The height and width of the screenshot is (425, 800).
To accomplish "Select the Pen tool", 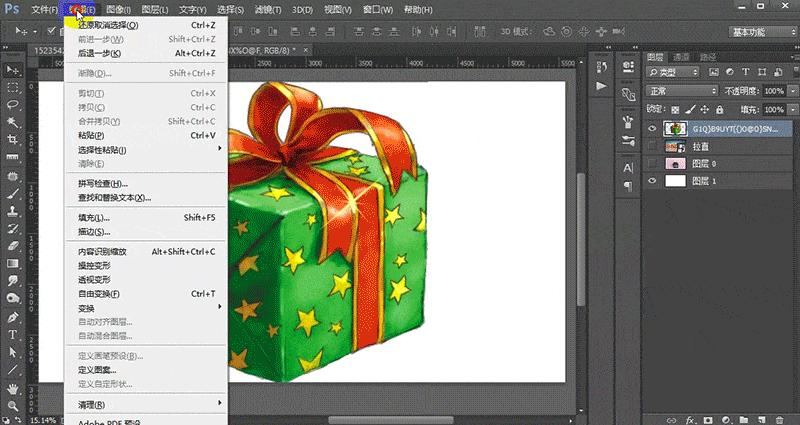I will click(x=13, y=317).
